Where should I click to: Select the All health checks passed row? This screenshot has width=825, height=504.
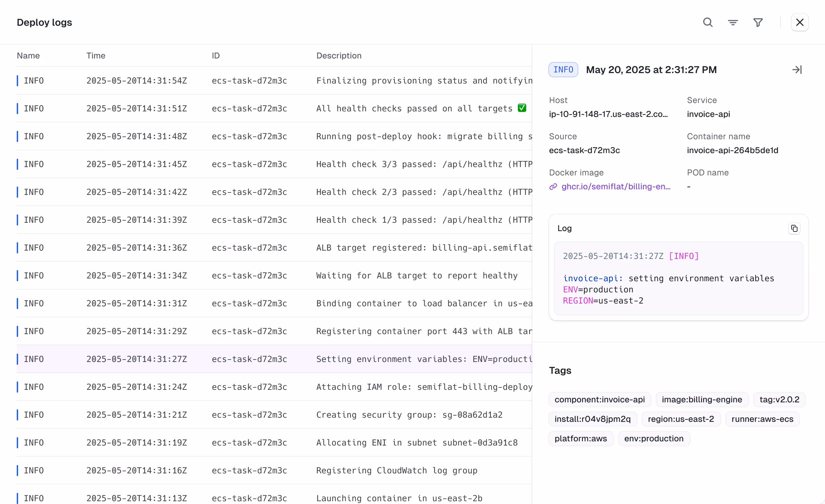pyautogui.click(x=274, y=109)
